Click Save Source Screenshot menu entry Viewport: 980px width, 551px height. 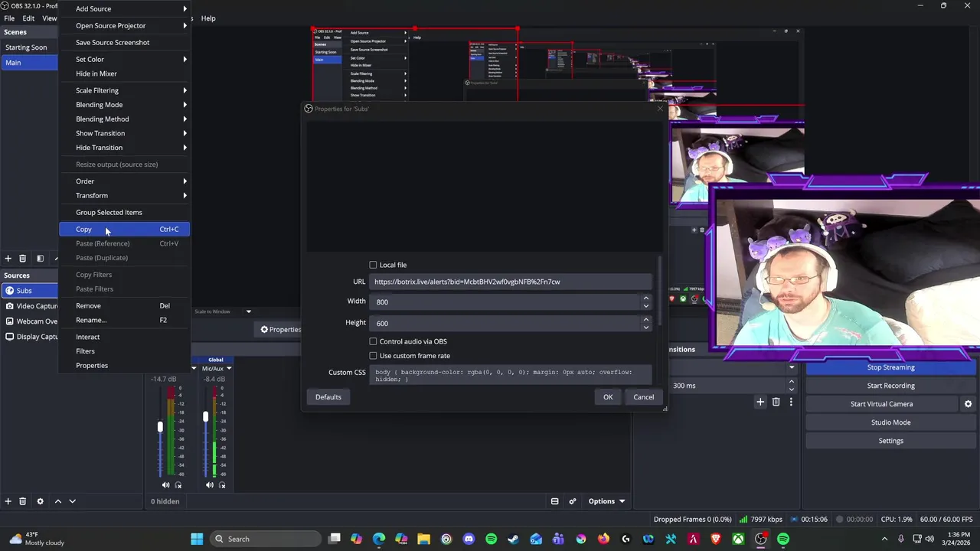click(x=124, y=42)
